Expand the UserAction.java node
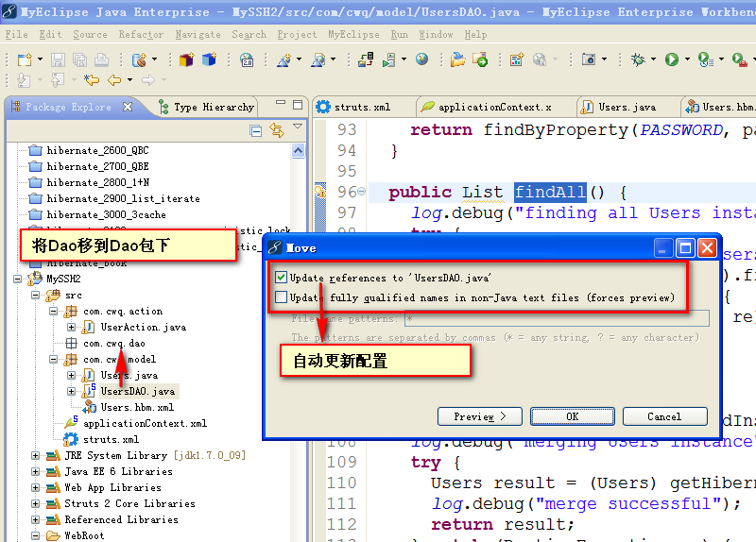Viewport: 756px width, 542px height. tap(72, 327)
